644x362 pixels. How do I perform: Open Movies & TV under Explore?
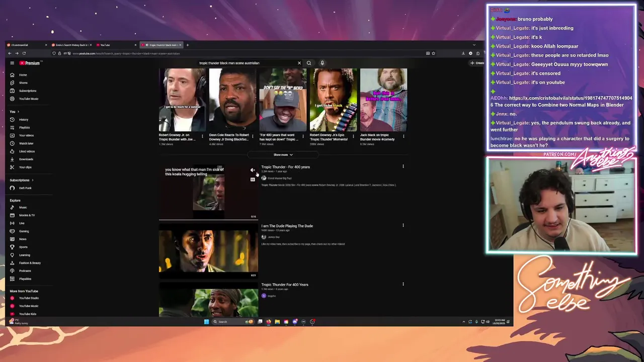tap(27, 215)
